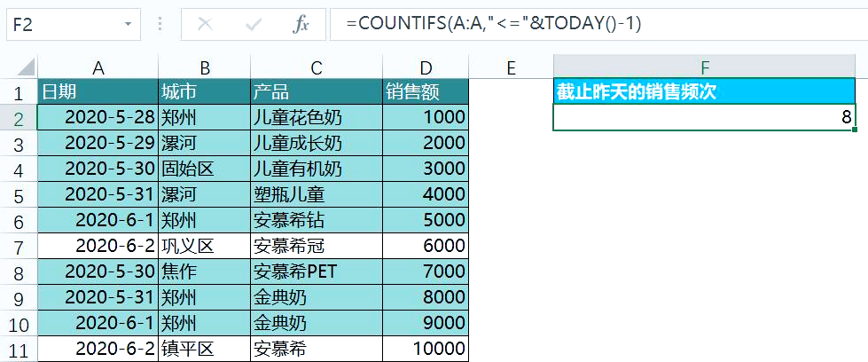
Task: Select the 塑瓶儿童 product cell
Action: point(317,194)
